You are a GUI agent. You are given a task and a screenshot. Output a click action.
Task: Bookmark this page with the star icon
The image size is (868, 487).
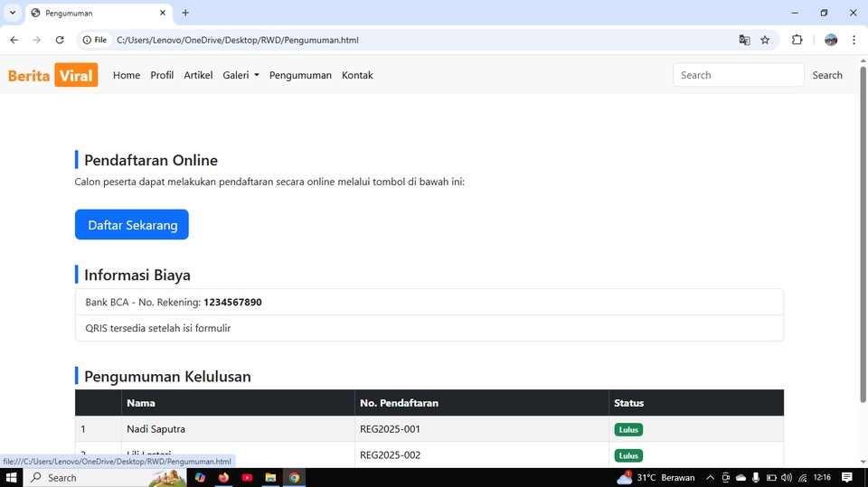pyautogui.click(x=765, y=40)
